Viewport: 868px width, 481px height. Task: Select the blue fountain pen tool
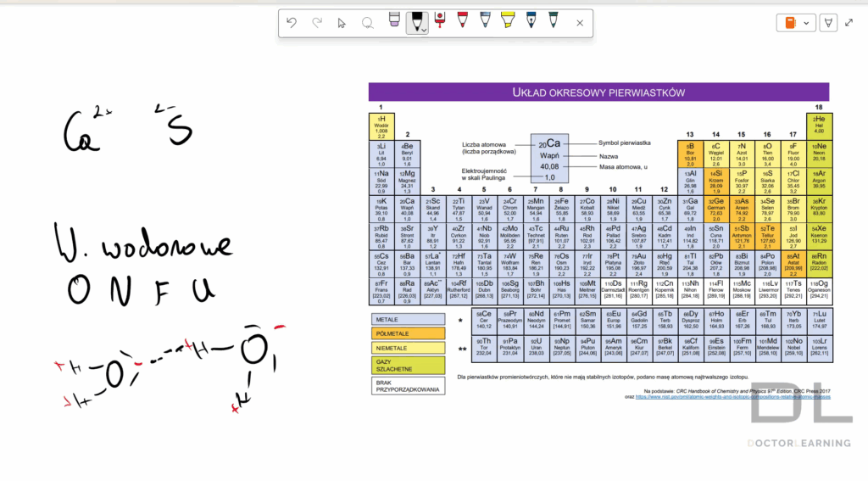531,21
